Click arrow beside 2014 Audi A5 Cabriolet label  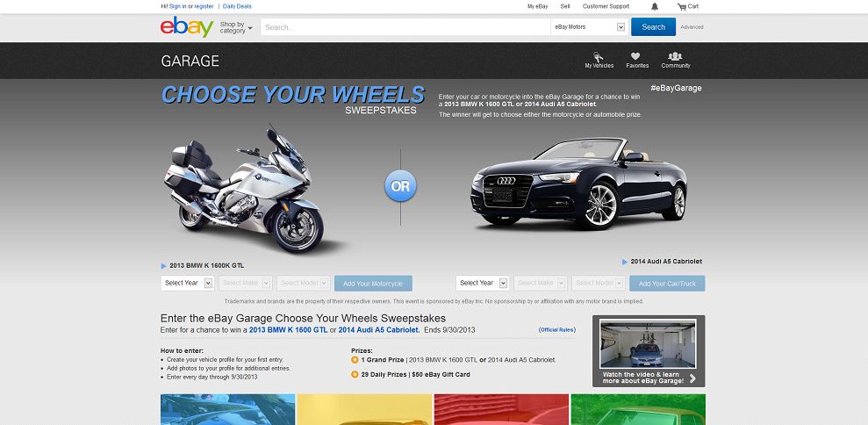[625, 262]
